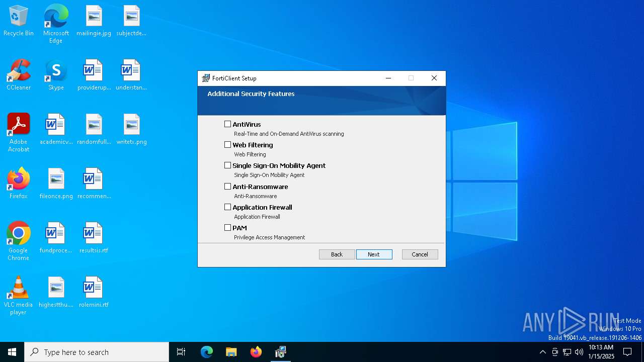Image resolution: width=644 pixels, height=362 pixels.
Task: Go Back in FortiClient Setup
Action: (337, 254)
